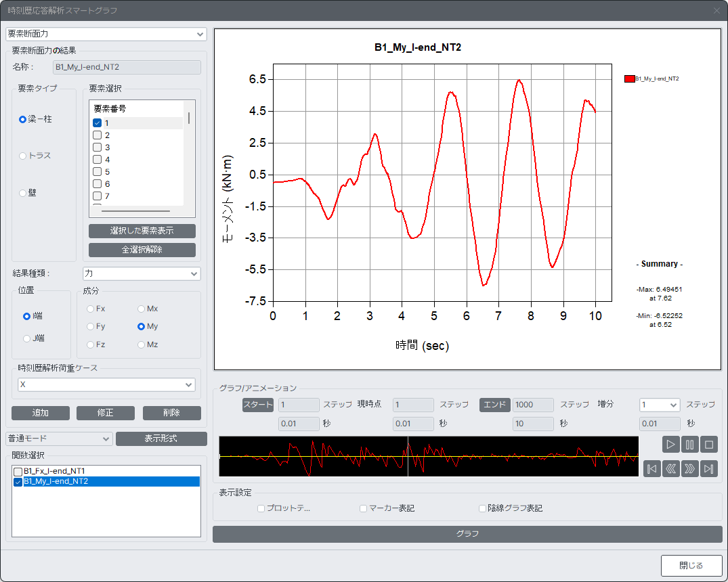Uncheck element number 1 checkbox
This screenshot has height=582, width=728.
(x=97, y=123)
